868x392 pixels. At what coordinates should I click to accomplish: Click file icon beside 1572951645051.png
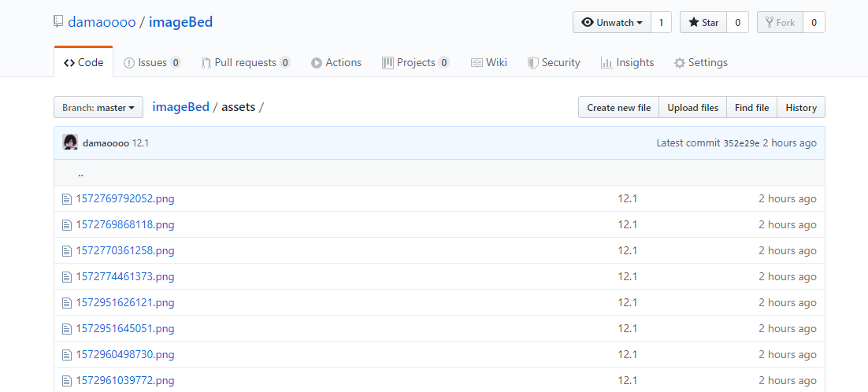click(x=67, y=329)
